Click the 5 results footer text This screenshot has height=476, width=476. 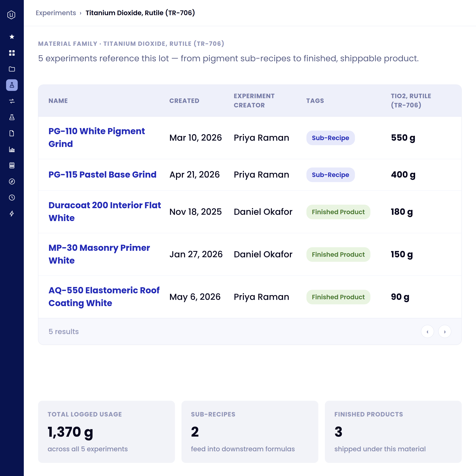(64, 332)
